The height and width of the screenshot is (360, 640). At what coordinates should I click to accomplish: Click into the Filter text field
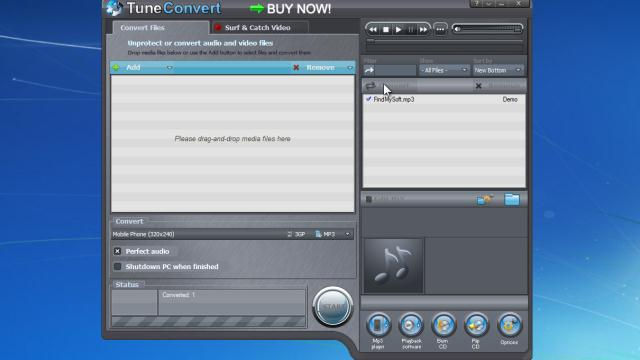[396, 70]
